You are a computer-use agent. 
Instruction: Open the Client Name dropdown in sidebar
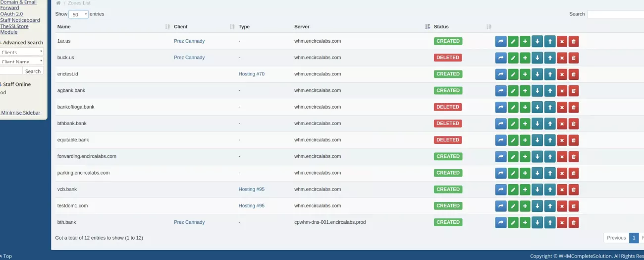pyautogui.click(x=21, y=62)
